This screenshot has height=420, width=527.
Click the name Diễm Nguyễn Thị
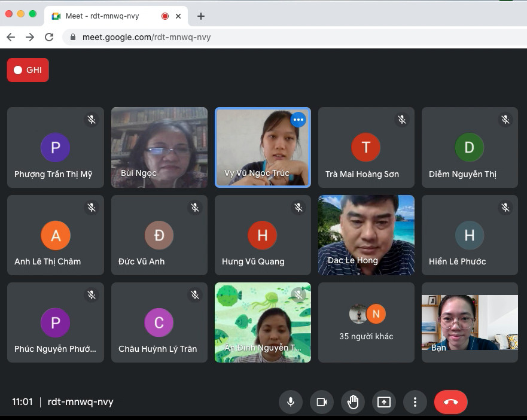tap(462, 174)
